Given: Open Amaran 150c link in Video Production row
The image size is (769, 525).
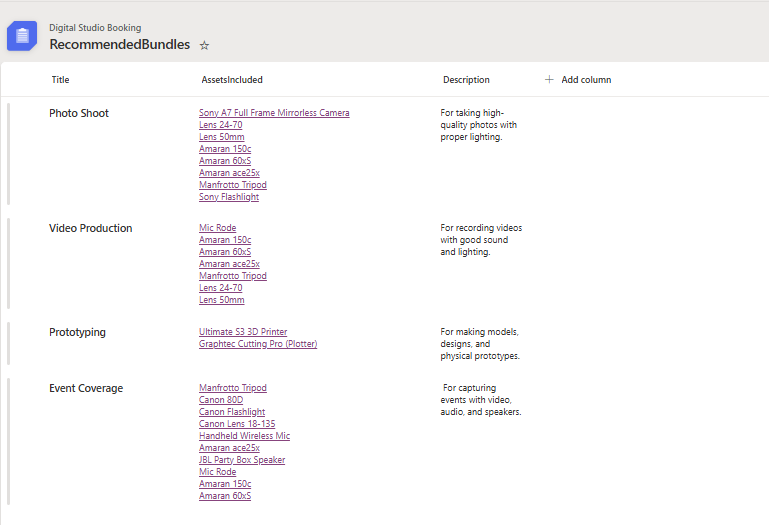Looking at the screenshot, I should (225, 240).
